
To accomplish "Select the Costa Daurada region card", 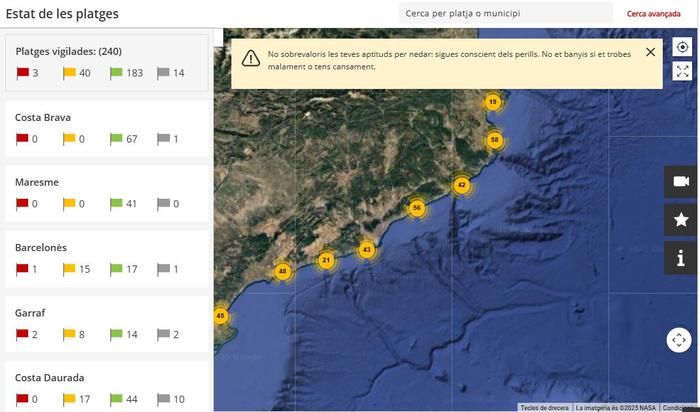I will tap(107, 388).
